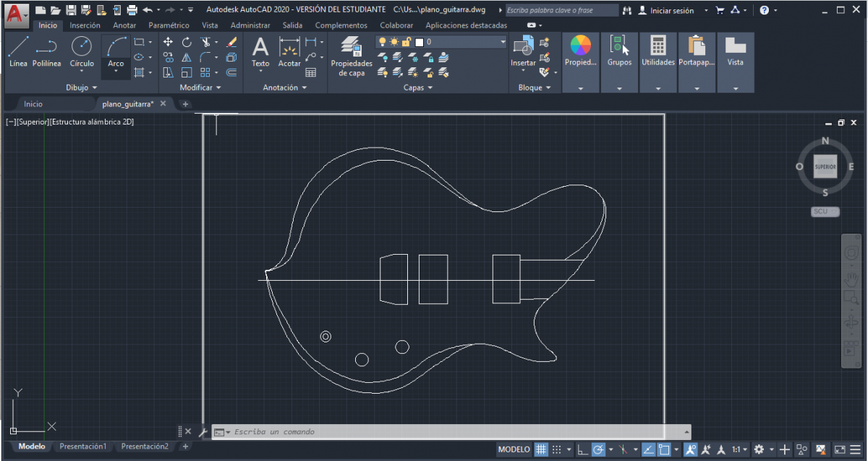Click the MODELO status bar button
The width and height of the screenshot is (868, 461).
coord(514,449)
